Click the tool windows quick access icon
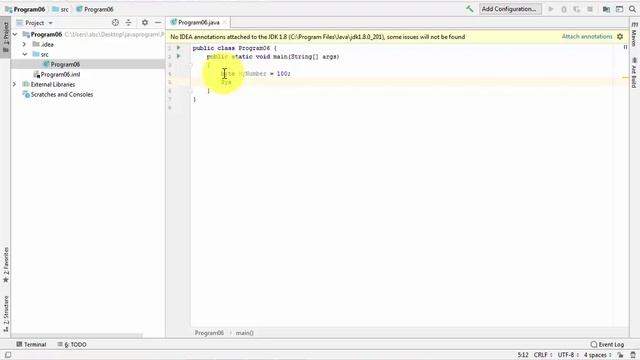This screenshot has width=640, height=360. 8,355
